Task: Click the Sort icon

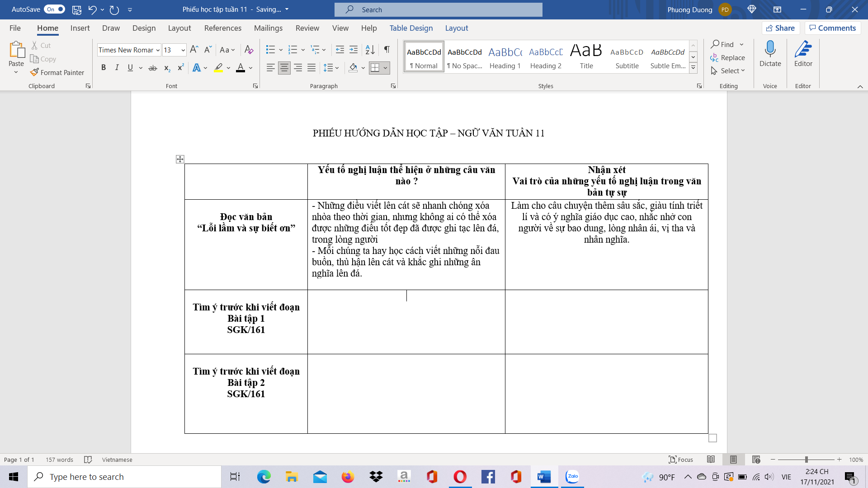Action: [370, 50]
